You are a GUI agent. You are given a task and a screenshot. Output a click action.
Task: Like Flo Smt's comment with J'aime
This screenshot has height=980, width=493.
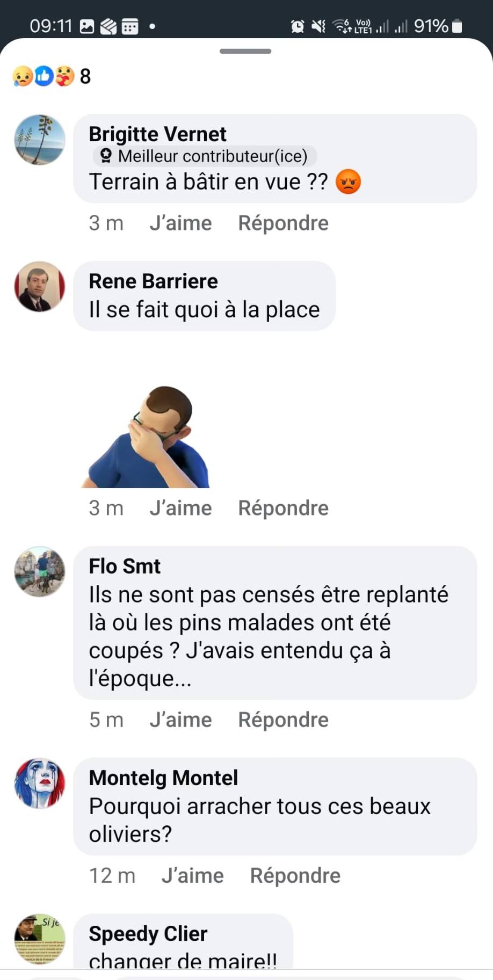click(180, 720)
